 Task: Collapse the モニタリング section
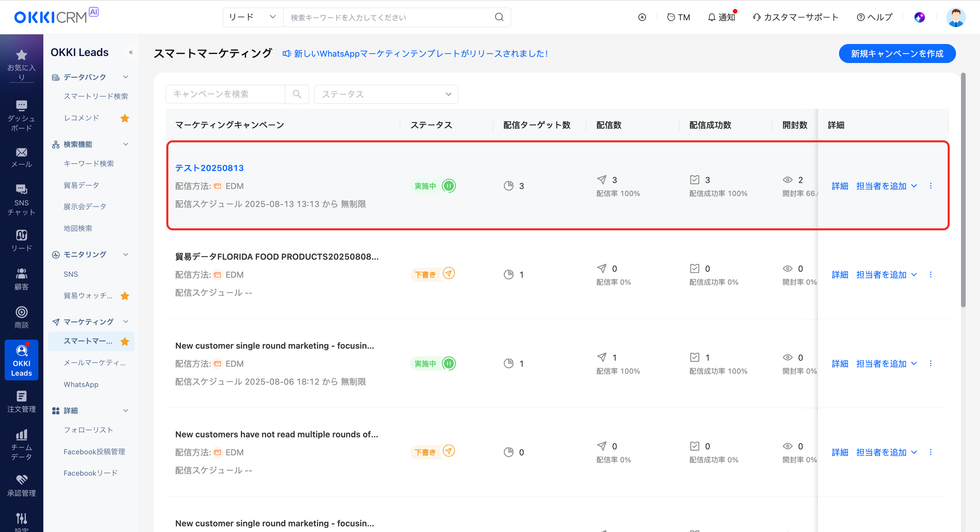pos(126,254)
